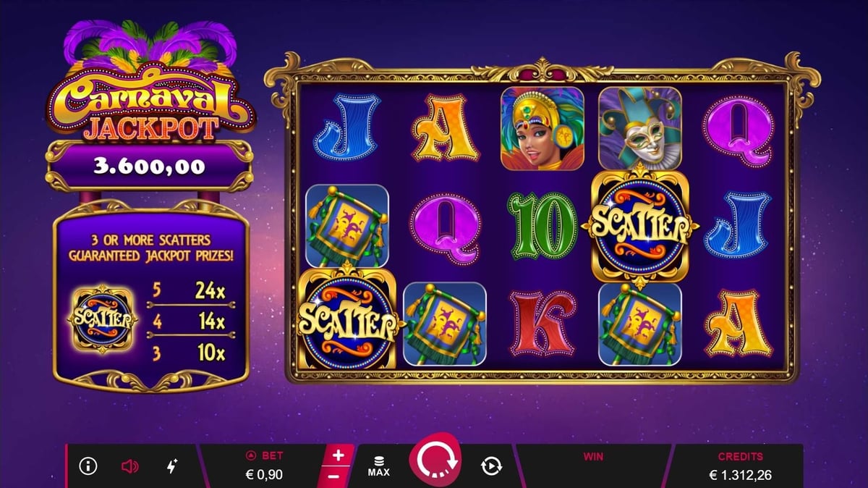This screenshot has height=488, width=868.
Task: Mute the game sound
Action: 129,466
